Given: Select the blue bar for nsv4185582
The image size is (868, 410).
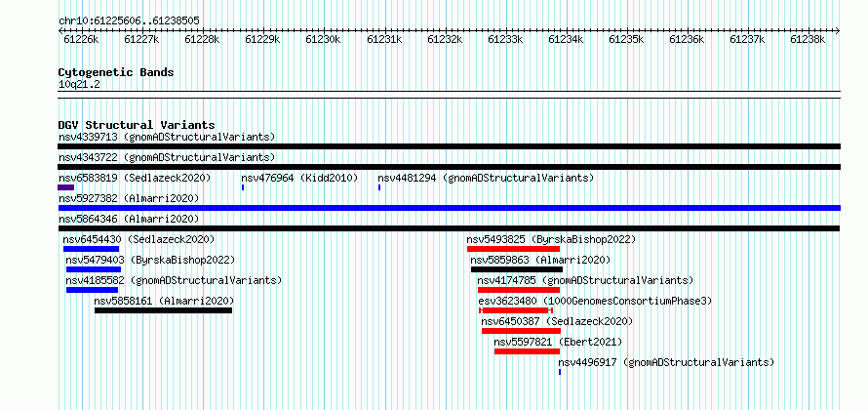Looking at the screenshot, I should pyautogui.click(x=92, y=290).
